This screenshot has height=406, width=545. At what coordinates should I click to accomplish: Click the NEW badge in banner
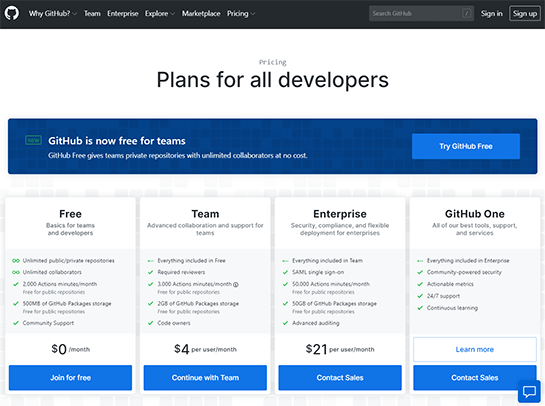pos(33,140)
